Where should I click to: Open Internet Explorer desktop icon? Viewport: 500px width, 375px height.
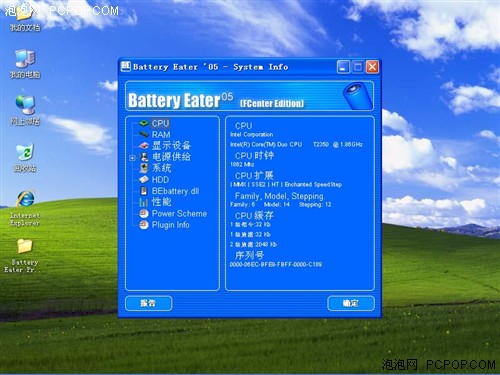25,208
